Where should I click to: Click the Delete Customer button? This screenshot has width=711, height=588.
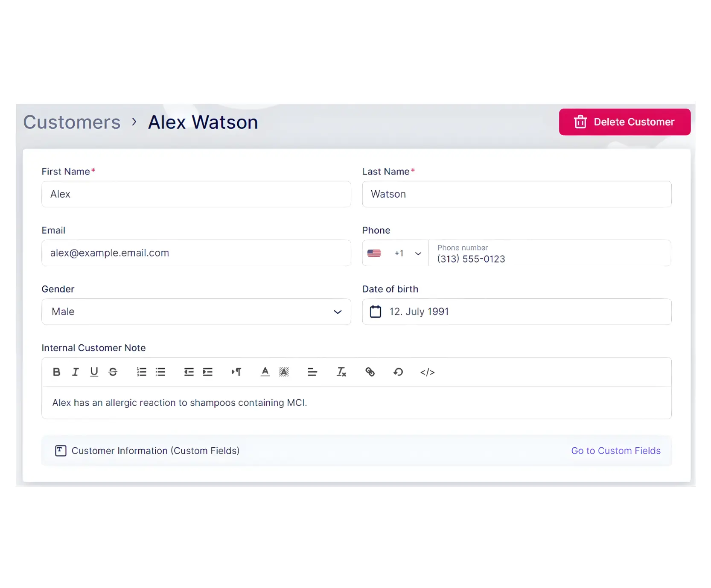pyautogui.click(x=624, y=122)
